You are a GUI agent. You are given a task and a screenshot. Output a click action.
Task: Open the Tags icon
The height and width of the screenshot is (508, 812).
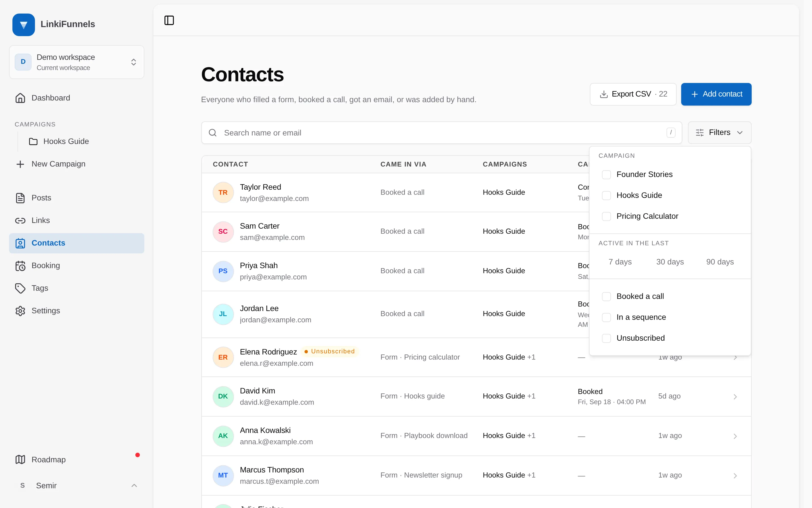click(20, 288)
